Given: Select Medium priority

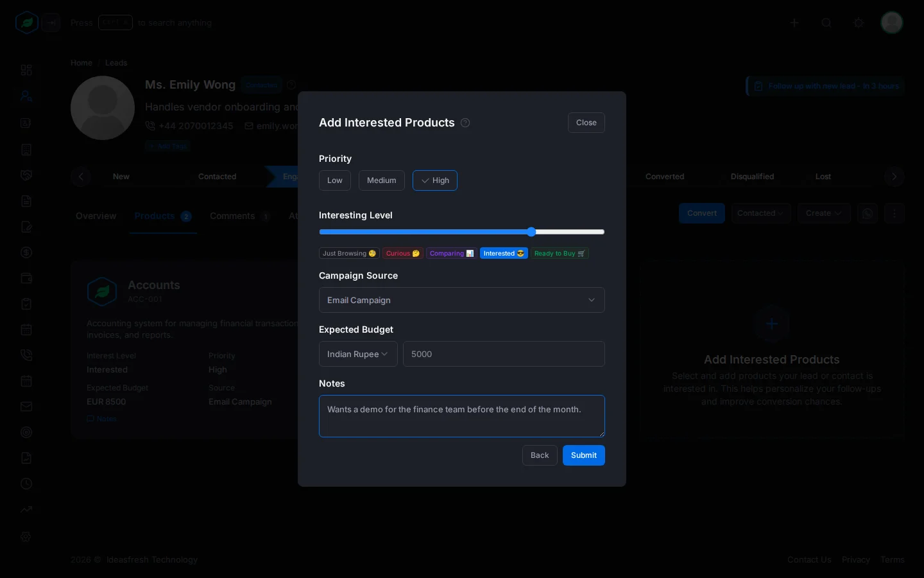Looking at the screenshot, I should (x=382, y=180).
